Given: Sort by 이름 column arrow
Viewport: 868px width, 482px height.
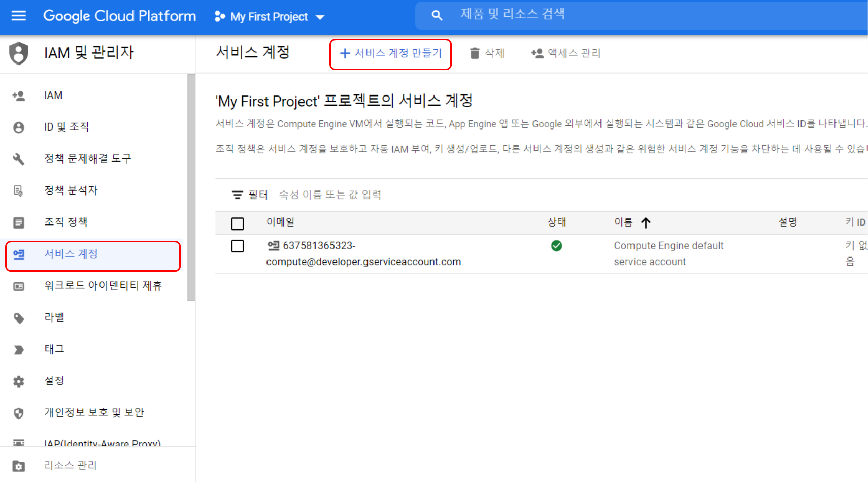Looking at the screenshot, I should point(646,223).
